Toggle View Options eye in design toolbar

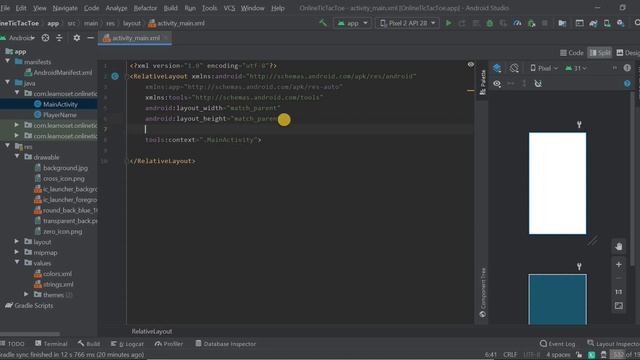(497, 84)
